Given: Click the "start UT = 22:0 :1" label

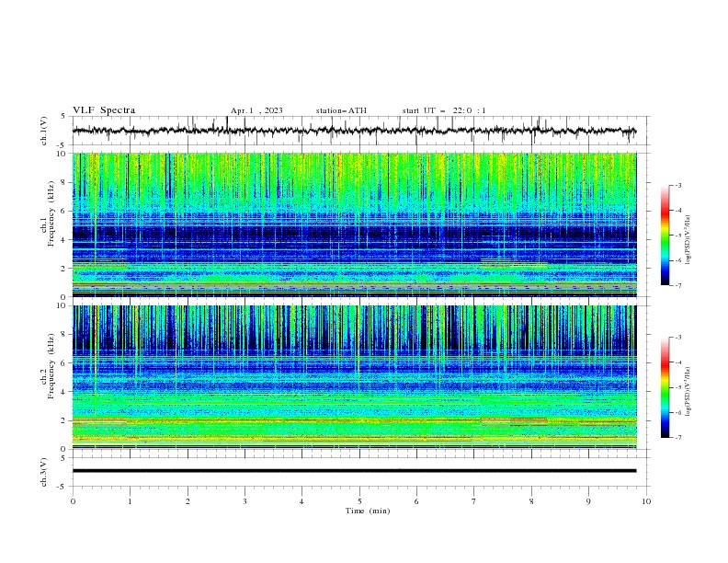Looking at the screenshot, I should pyautogui.click(x=444, y=110).
